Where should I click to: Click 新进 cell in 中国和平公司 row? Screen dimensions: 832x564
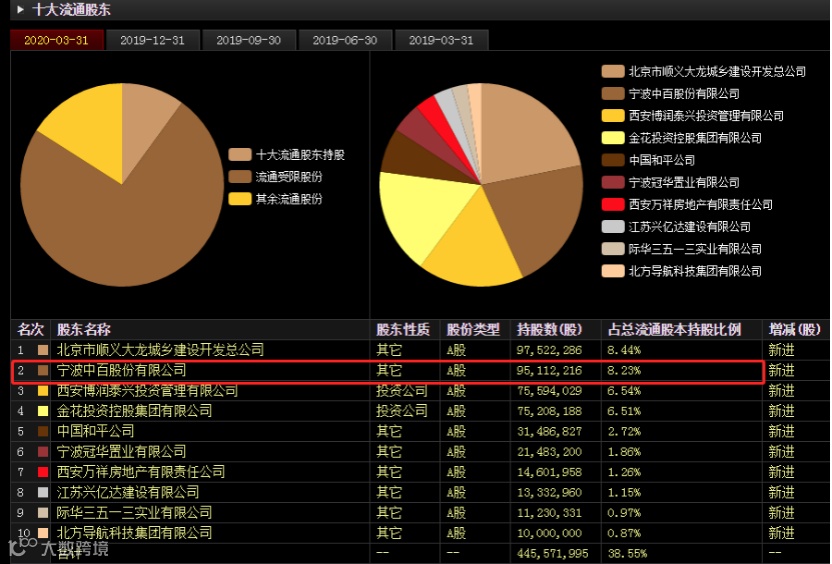click(x=781, y=431)
